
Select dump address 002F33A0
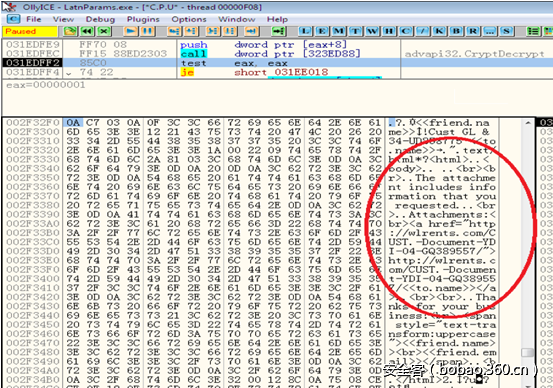tap(33, 224)
